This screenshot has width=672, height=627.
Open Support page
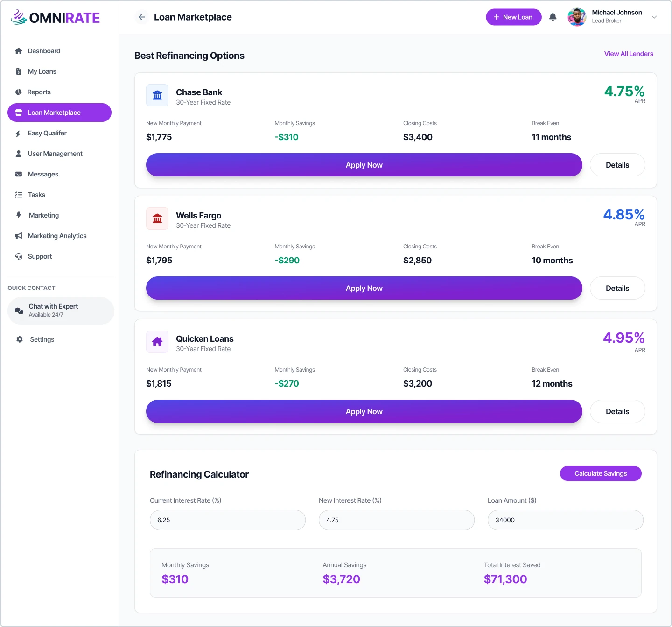pos(59,256)
